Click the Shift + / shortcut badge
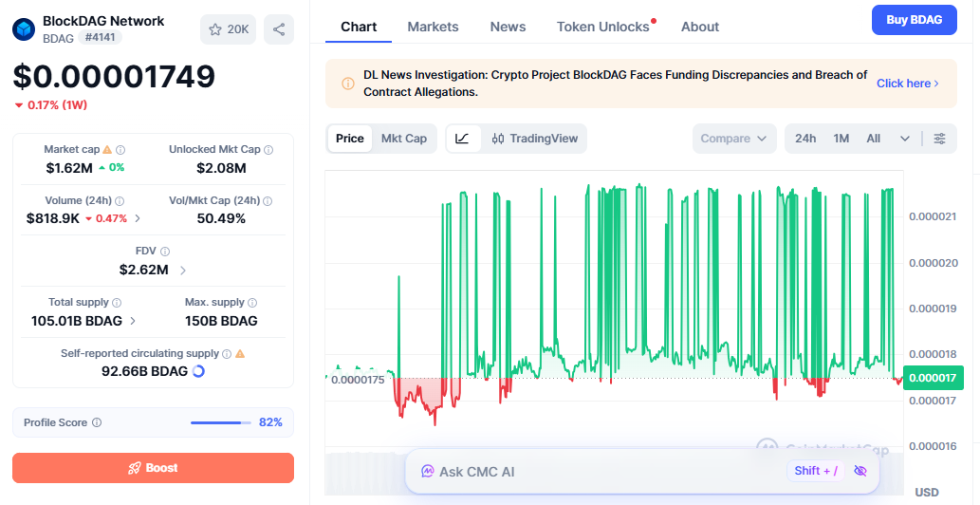 click(816, 471)
